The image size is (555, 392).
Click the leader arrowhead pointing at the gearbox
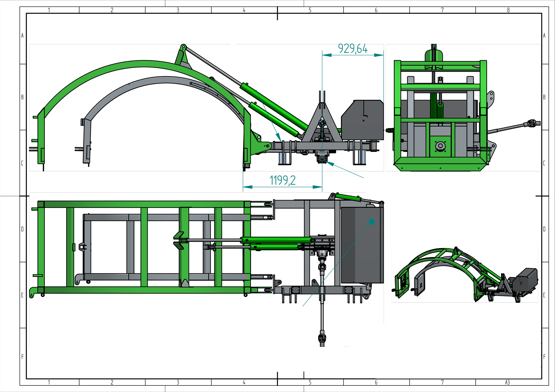point(330,163)
